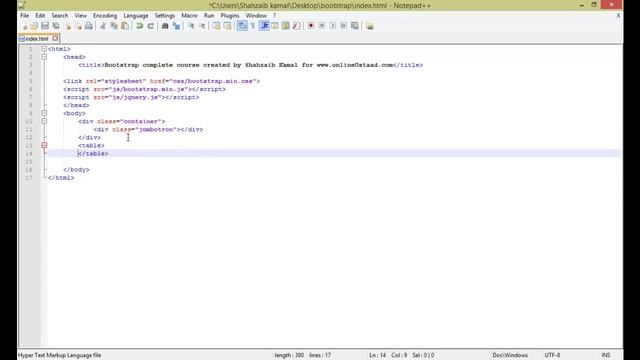Open the View menu
Viewport: 640px width, 360px height.
tap(80, 16)
